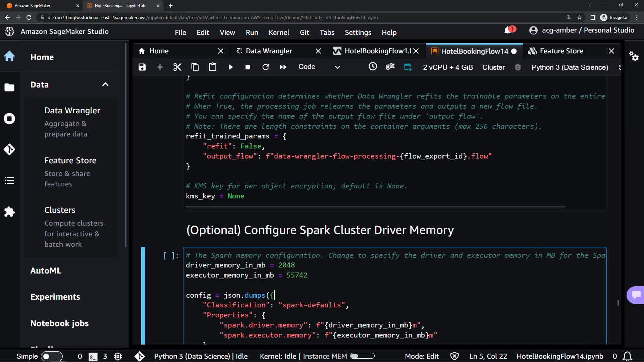Interrupt the kernel with the stop icon
Screen dimensions: 644x362
click(248, 67)
